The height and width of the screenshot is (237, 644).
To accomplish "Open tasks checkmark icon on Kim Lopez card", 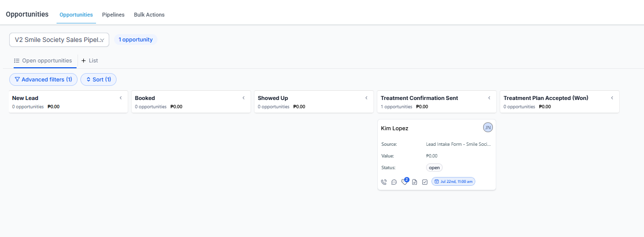I will pyautogui.click(x=425, y=182).
